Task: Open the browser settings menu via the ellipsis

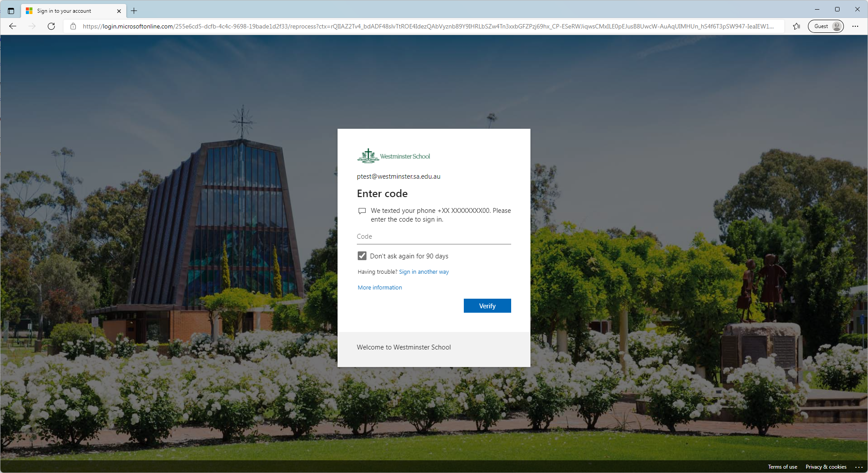Action: [855, 26]
